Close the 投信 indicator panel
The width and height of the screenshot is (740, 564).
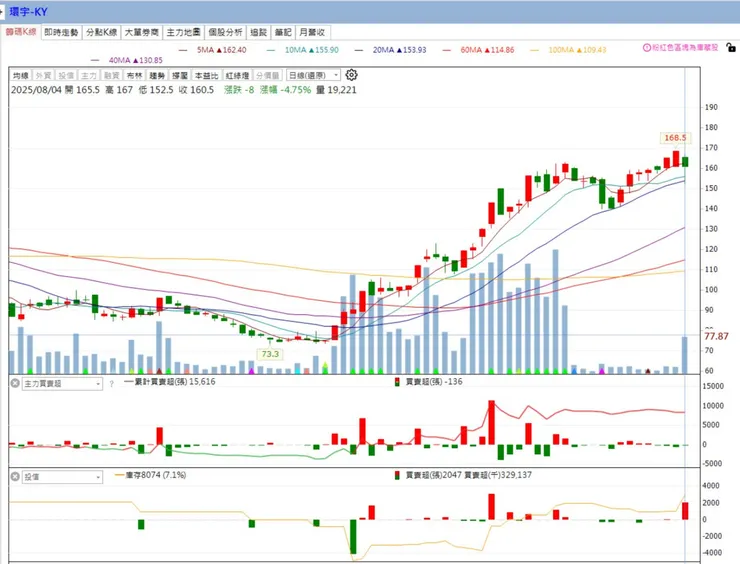click(x=15, y=477)
